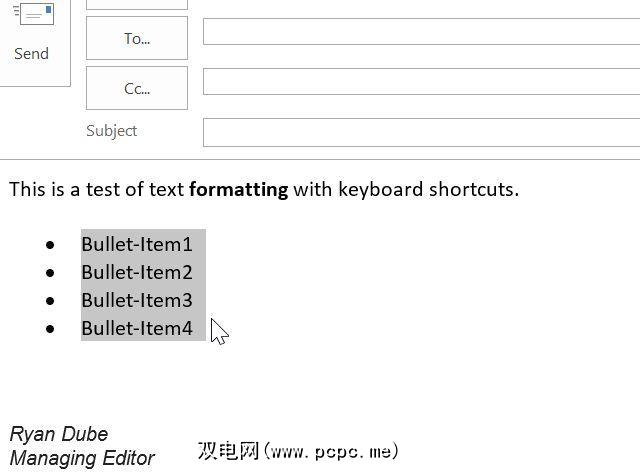Image resolution: width=640 pixels, height=474 pixels.
Task: Click the word "This" starting the body
Action: pos(27,189)
